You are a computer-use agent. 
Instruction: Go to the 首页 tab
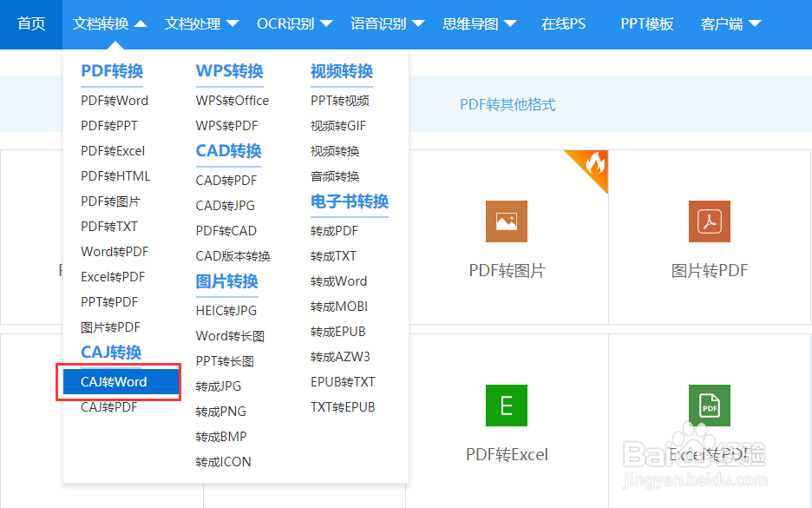point(31,23)
